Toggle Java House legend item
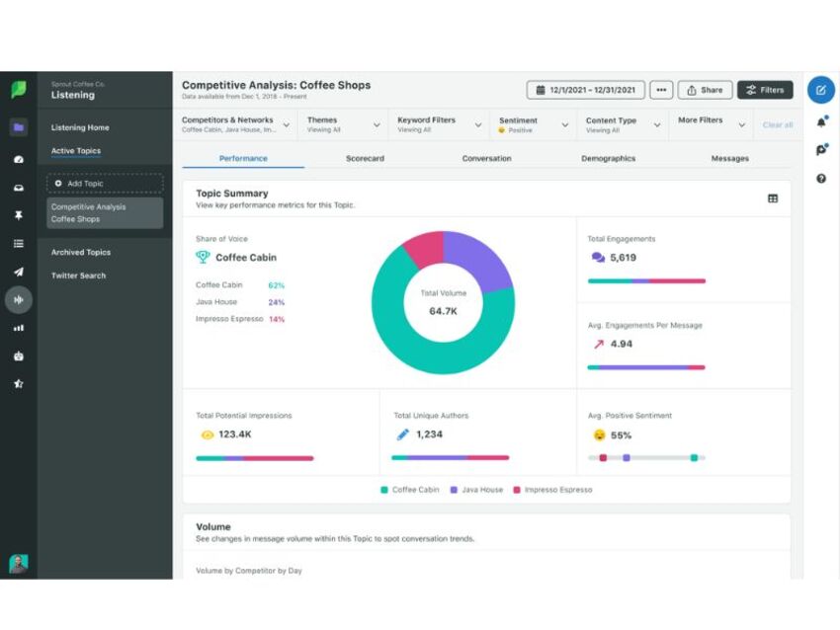The height and width of the screenshot is (630, 840). [x=476, y=490]
